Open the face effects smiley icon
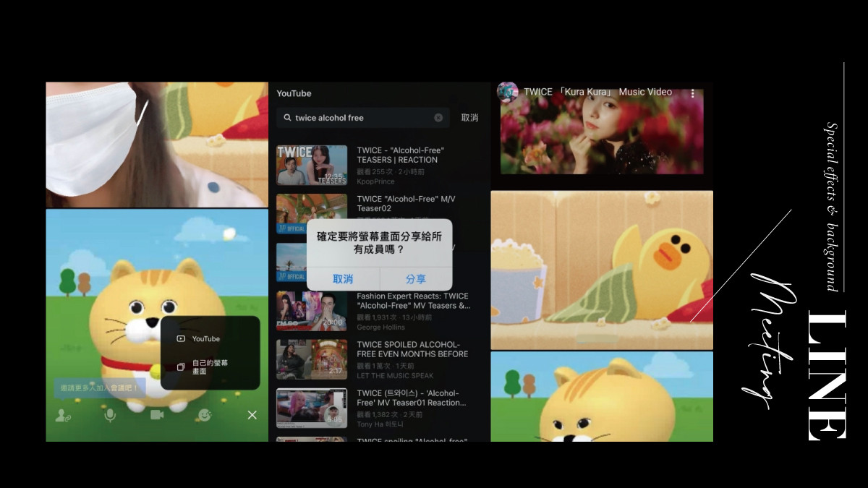This screenshot has height=488, width=868. [205, 415]
